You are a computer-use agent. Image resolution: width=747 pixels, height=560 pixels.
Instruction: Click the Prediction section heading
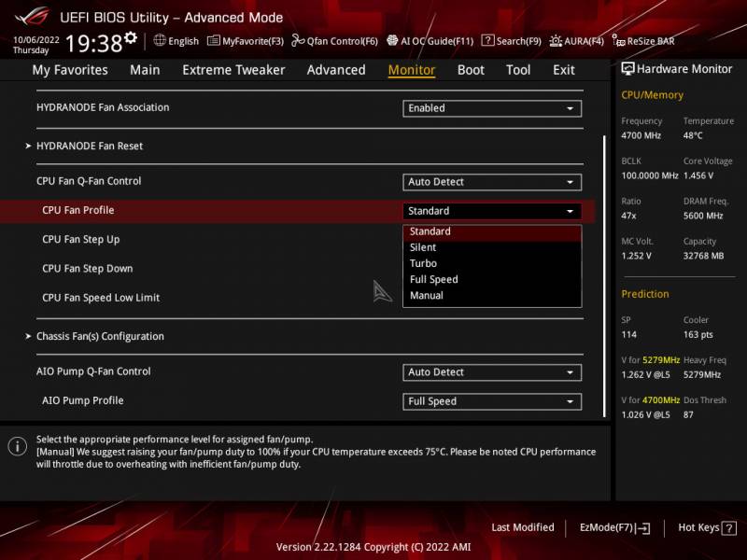tap(645, 294)
